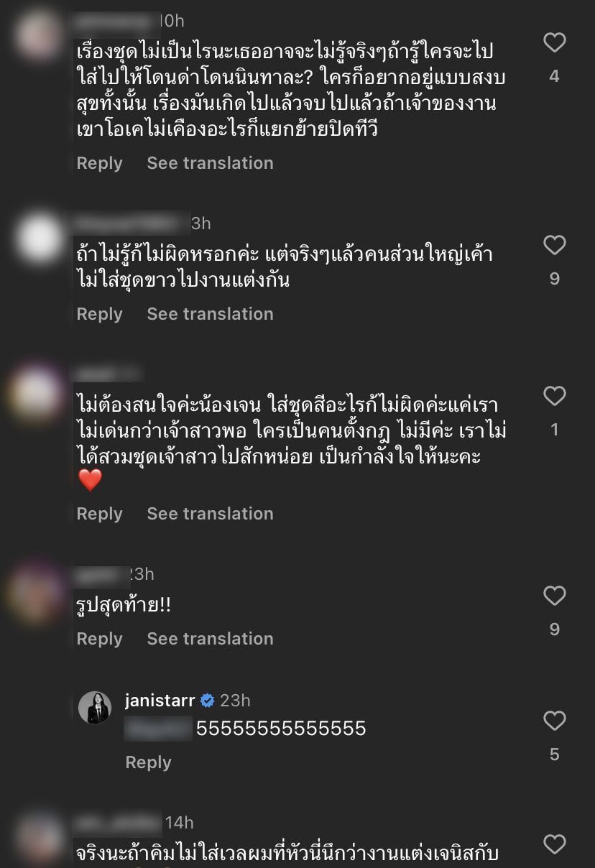
Task: See translation of the 3h-old comment
Action: pyautogui.click(x=210, y=314)
